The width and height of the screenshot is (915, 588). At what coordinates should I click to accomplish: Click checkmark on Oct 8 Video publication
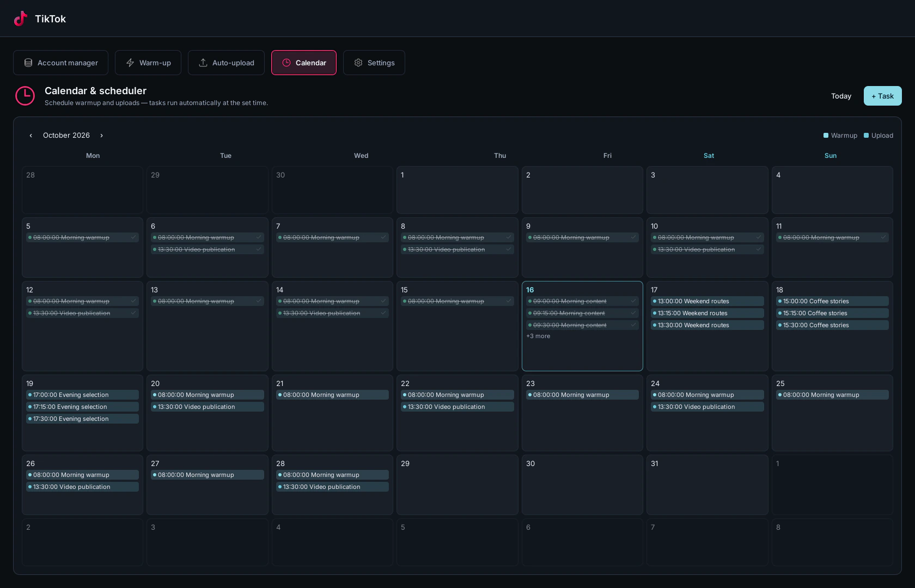(508, 249)
